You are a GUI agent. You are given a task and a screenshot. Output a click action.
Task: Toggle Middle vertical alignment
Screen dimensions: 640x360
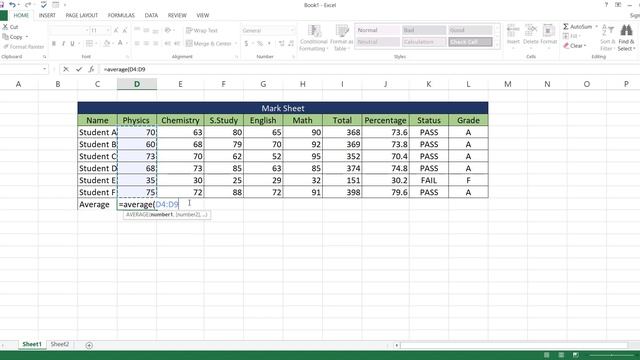[x=146, y=31]
